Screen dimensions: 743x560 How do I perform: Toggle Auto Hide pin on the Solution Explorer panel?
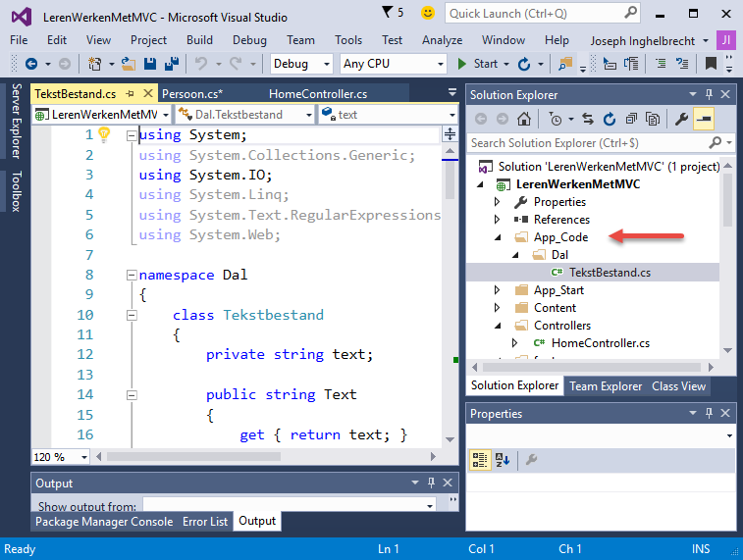709,94
